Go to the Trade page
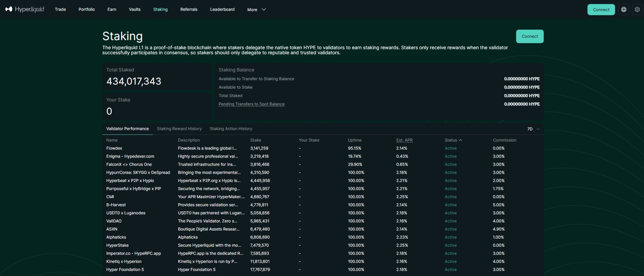The image size is (644, 276). (x=60, y=9)
